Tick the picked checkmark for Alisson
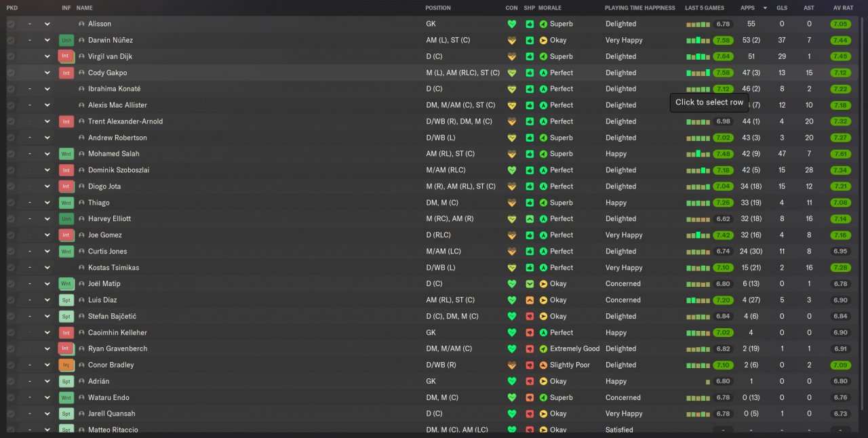868x438 pixels. tap(11, 24)
